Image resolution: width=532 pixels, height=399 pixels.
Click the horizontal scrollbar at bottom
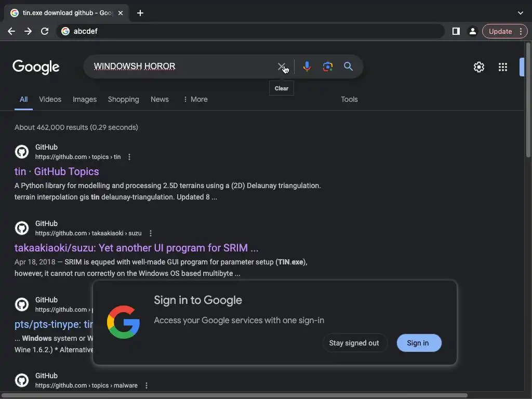coord(234,395)
